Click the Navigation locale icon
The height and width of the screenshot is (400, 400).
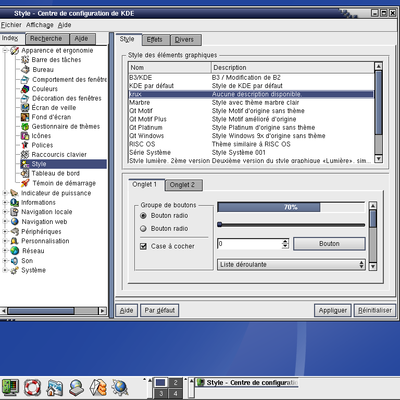[x=14, y=212]
